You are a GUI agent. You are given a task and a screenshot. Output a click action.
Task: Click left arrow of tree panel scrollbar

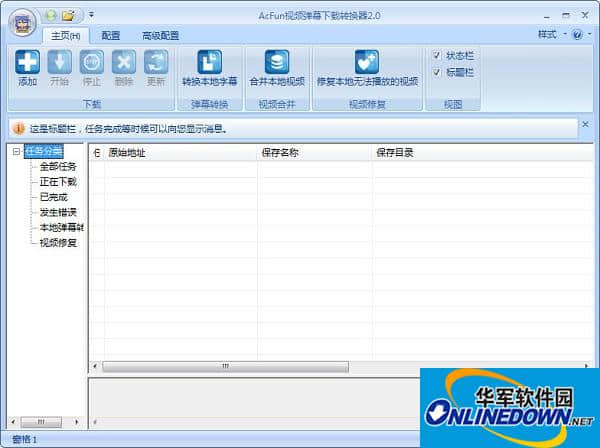[13, 422]
